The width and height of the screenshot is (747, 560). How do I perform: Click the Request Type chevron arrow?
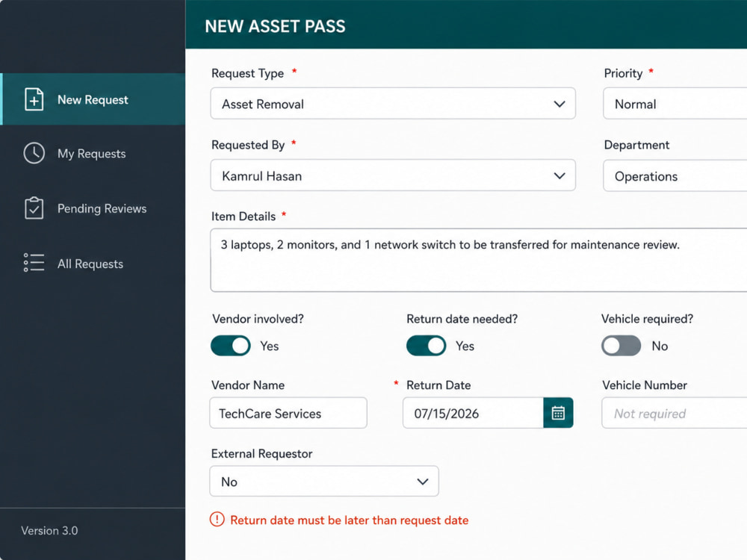tap(560, 104)
